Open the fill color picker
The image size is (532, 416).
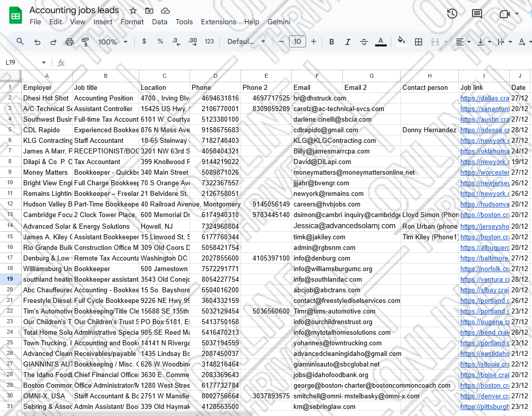[401, 42]
